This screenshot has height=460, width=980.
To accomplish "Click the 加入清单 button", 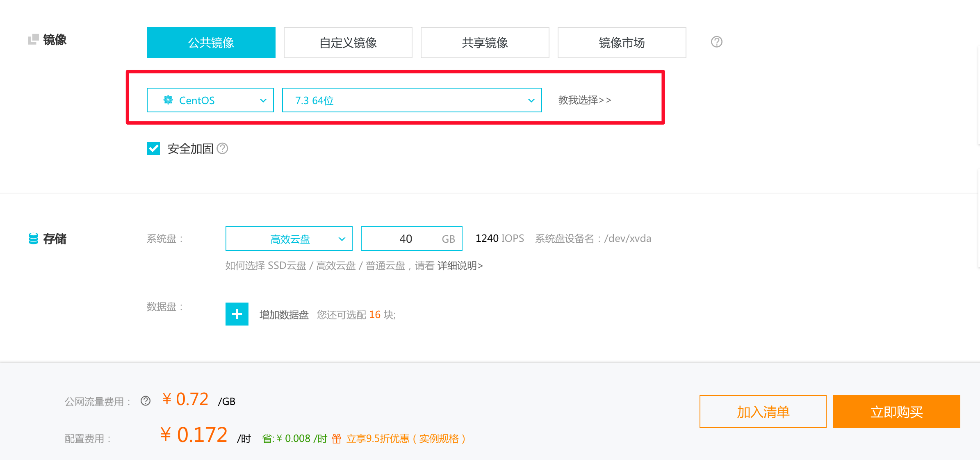I will point(763,411).
